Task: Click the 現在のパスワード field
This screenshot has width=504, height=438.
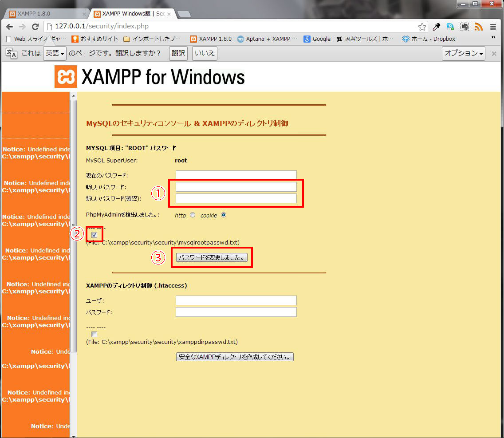Action: (x=236, y=175)
